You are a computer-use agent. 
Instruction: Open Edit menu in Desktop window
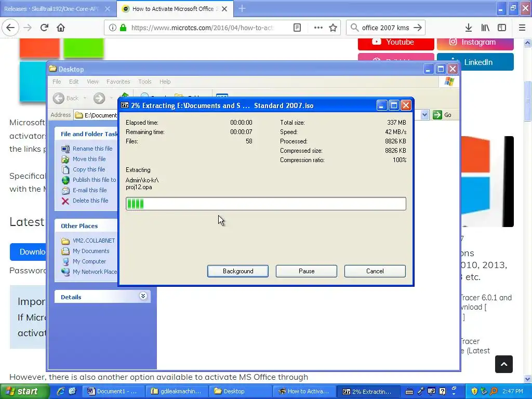74,82
